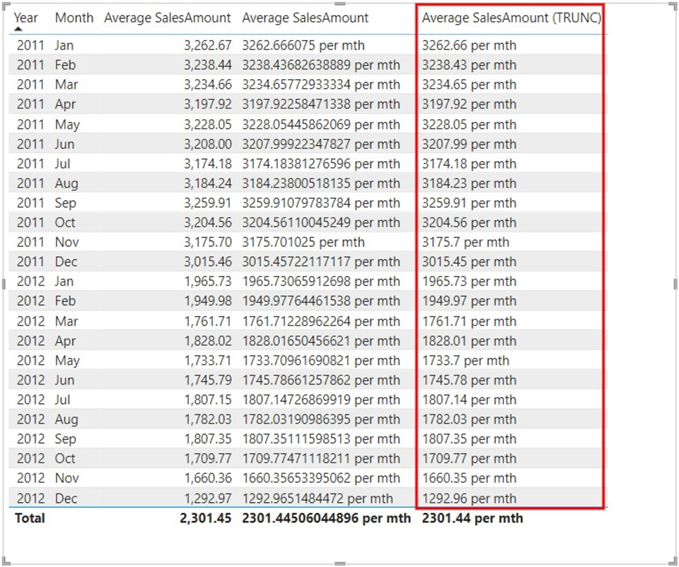Select the cell 3197.92258471338 per mth
This screenshot has height=567, width=679.
point(321,104)
